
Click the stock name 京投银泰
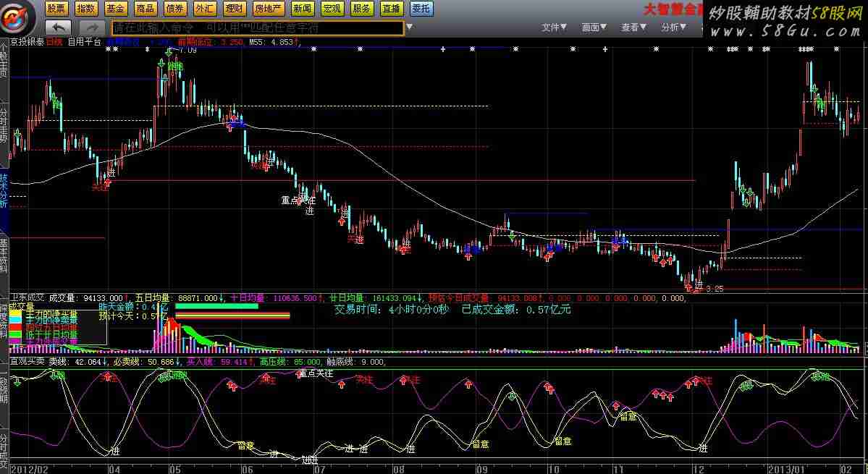tap(27, 42)
